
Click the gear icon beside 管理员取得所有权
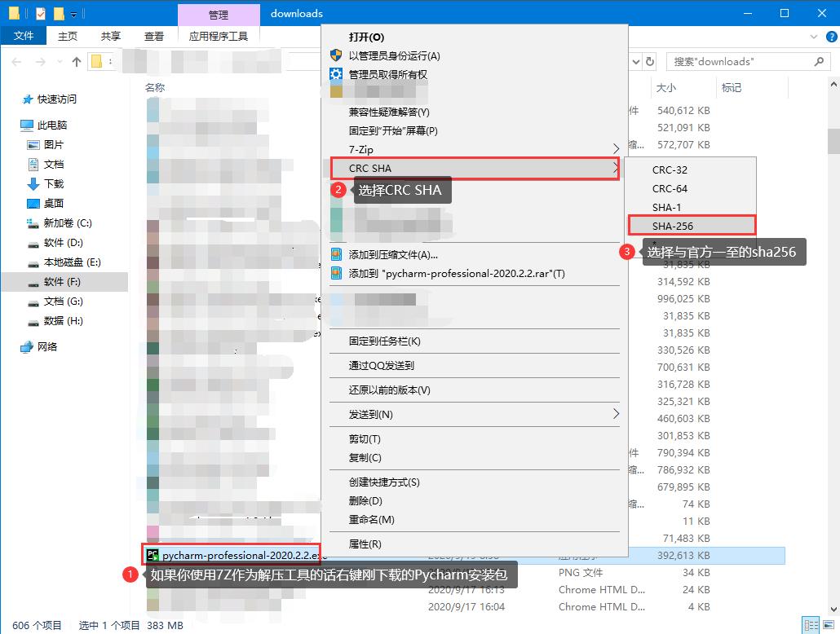click(336, 74)
